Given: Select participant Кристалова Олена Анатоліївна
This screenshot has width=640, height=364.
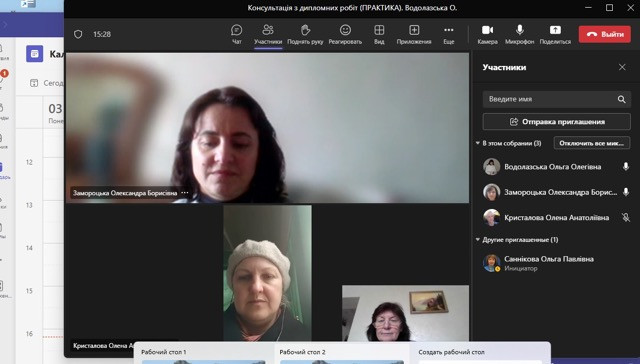Looking at the screenshot, I should 557,218.
